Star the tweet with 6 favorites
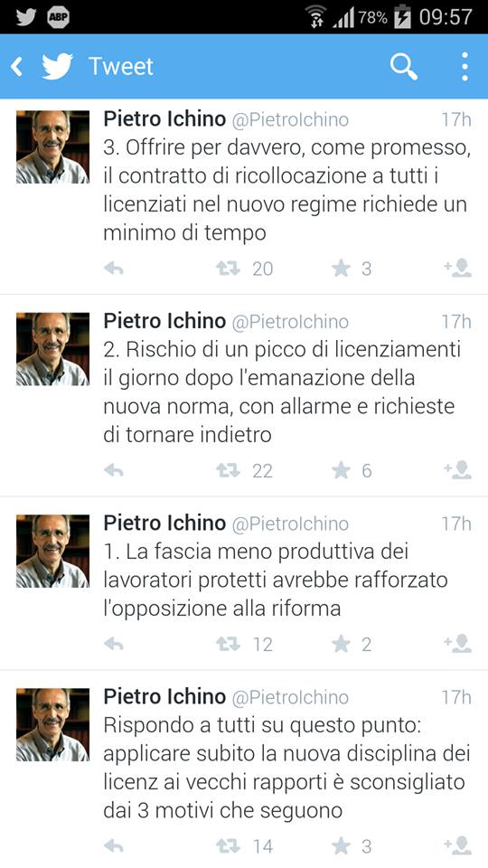488x868 pixels. click(341, 470)
